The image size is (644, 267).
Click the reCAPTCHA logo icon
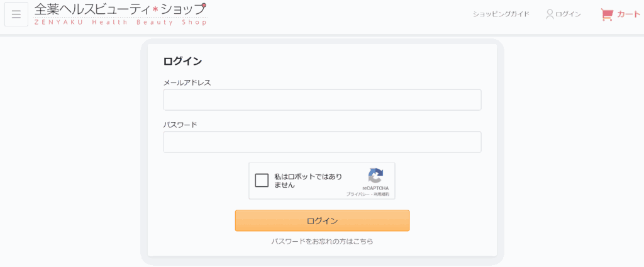pyautogui.click(x=375, y=175)
